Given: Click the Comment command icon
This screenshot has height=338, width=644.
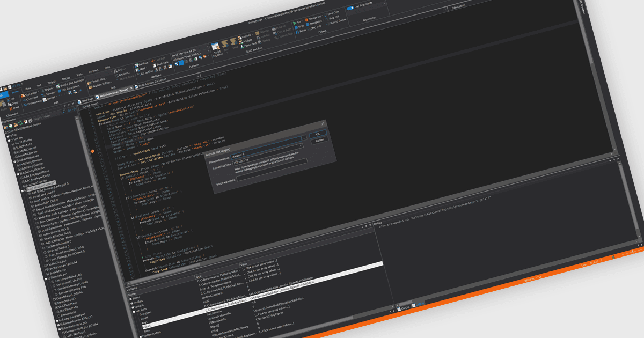Looking at the screenshot, I should (24, 100).
